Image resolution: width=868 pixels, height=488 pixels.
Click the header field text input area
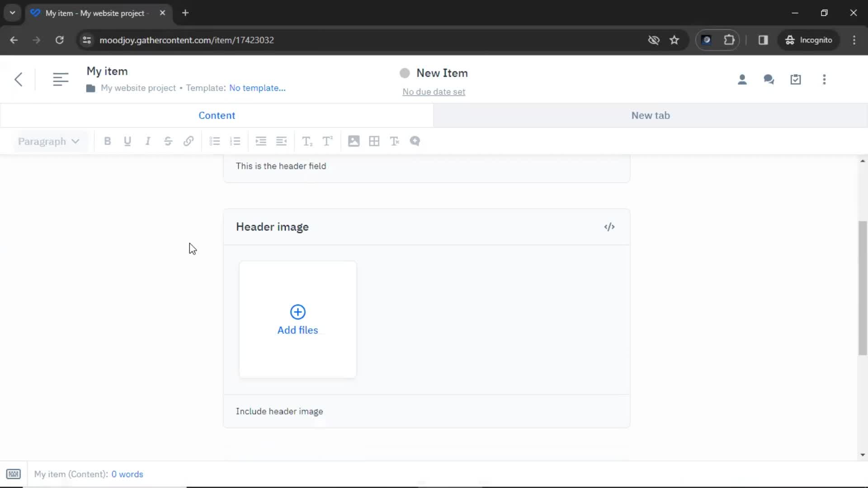pyautogui.click(x=427, y=166)
